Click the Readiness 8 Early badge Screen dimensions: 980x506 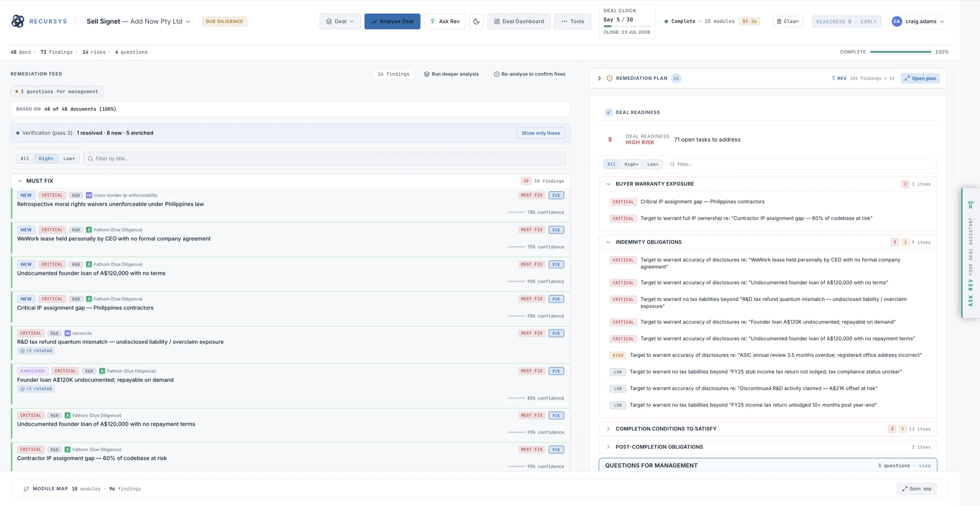846,22
